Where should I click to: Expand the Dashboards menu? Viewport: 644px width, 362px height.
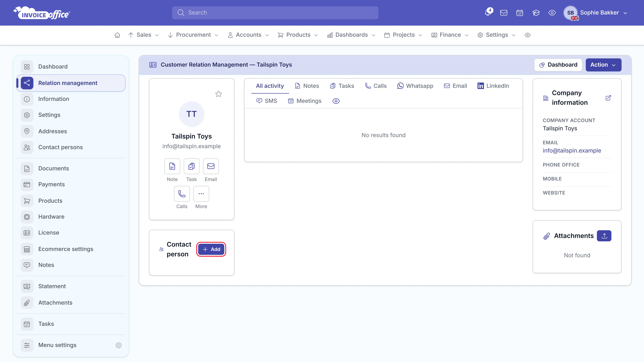(351, 35)
